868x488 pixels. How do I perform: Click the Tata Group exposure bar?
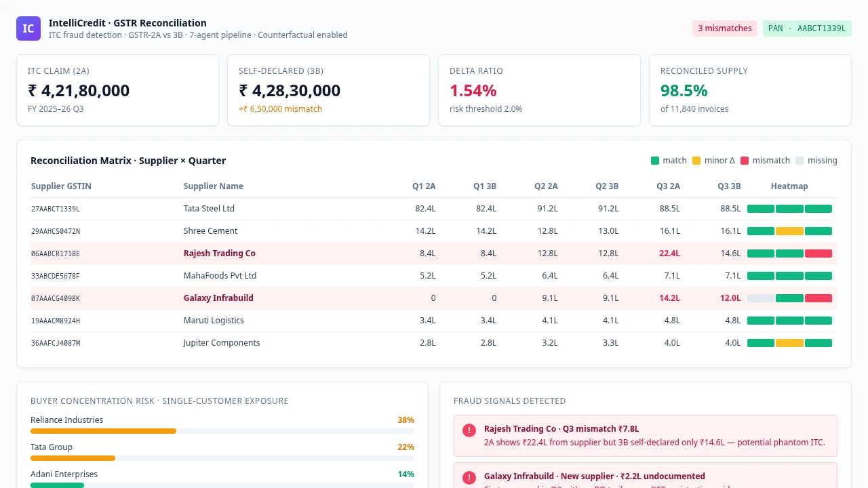click(222, 458)
